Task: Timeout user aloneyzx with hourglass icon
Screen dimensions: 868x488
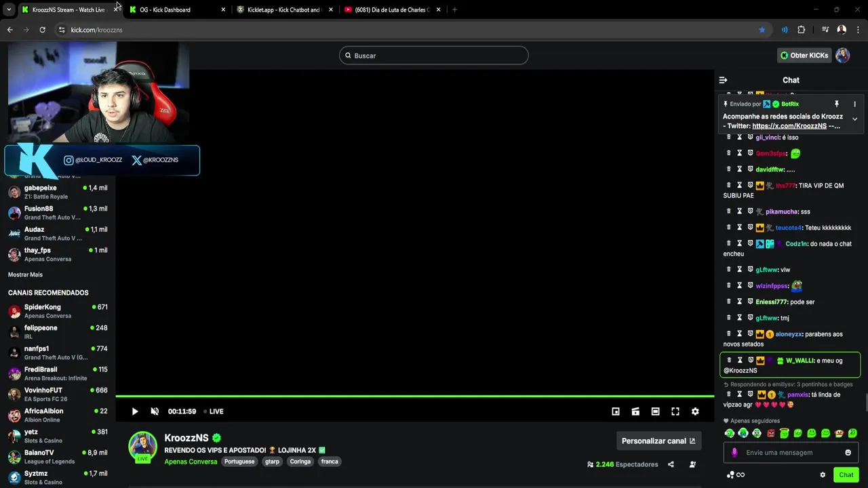Action: point(740,334)
